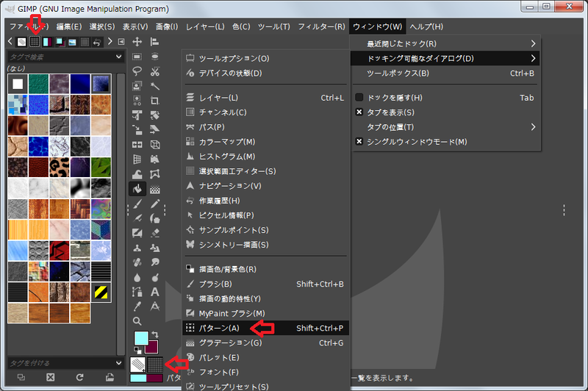Click the Bucket Fill tool
588x391 pixels.
(137, 189)
